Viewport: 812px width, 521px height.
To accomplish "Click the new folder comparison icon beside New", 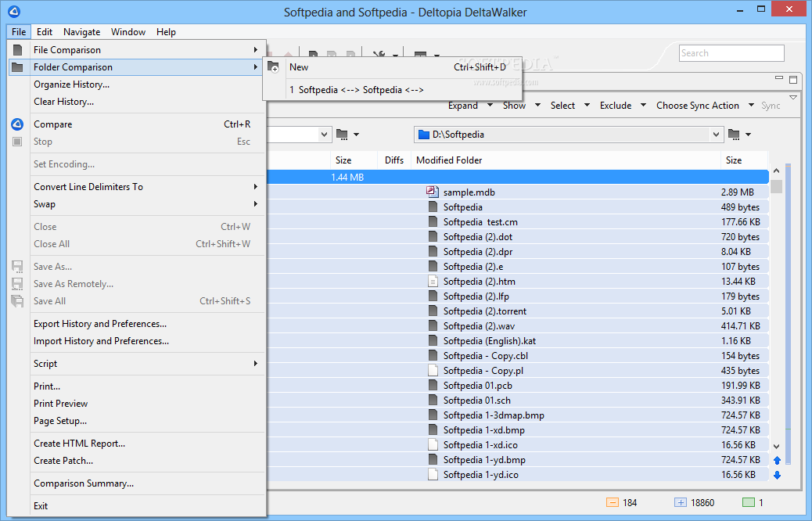I will (x=274, y=66).
